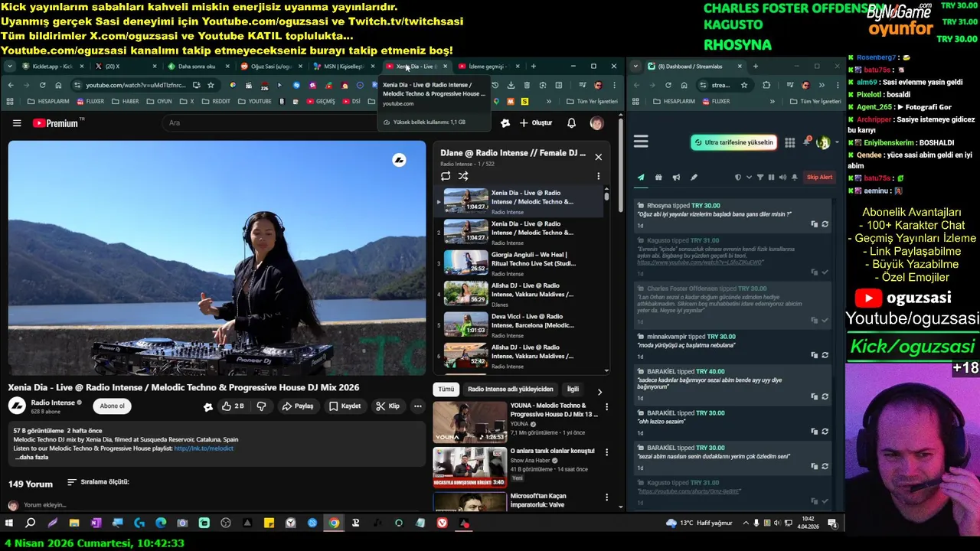Click Kaydet save button
This screenshot has width=980, height=551.
(345, 406)
